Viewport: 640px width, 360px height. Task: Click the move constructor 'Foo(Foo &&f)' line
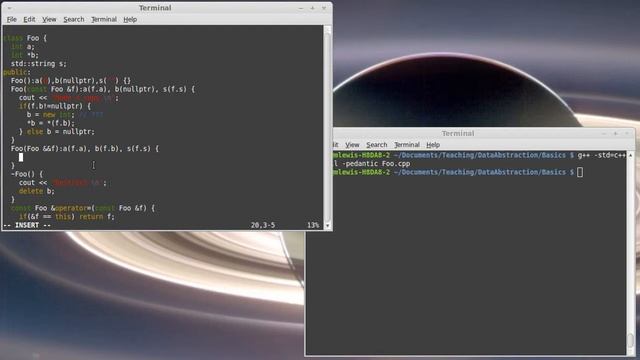[x=85, y=149]
